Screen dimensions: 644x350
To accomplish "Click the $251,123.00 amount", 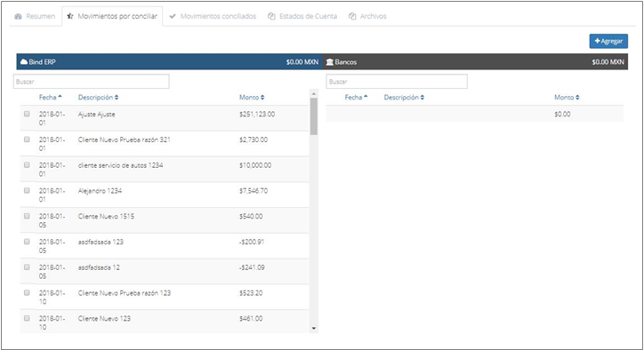I will pos(257,114).
